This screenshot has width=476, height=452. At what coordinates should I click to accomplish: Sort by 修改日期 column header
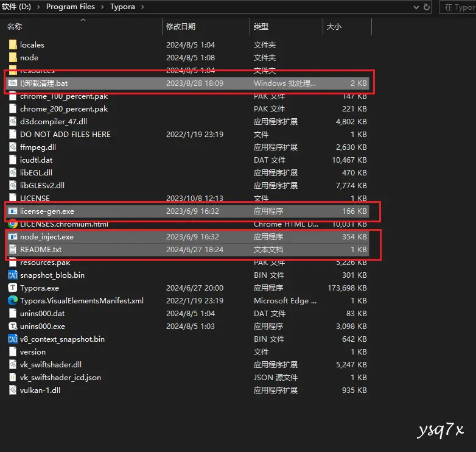[181, 26]
